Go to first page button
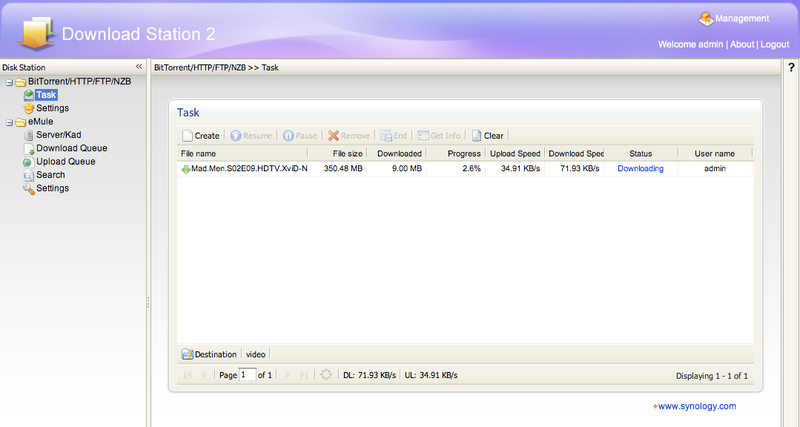Screen dimensions: 800x427 [188, 374]
